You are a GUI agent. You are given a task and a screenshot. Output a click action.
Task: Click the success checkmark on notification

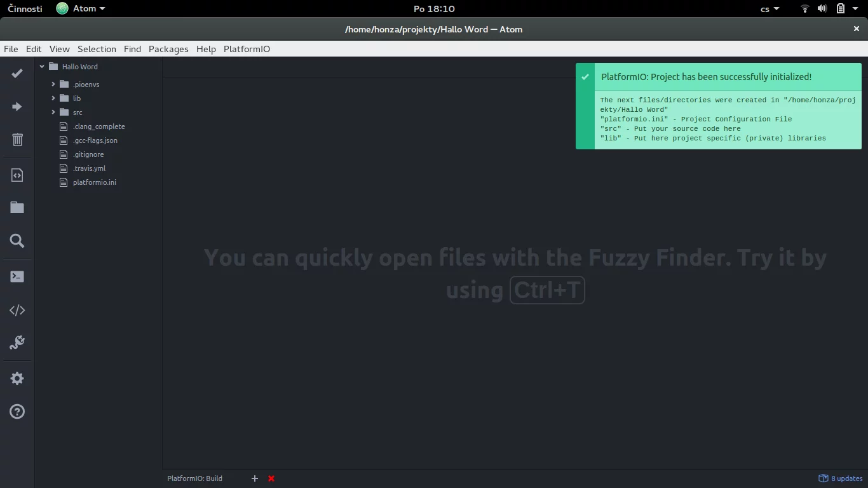pyautogui.click(x=585, y=77)
